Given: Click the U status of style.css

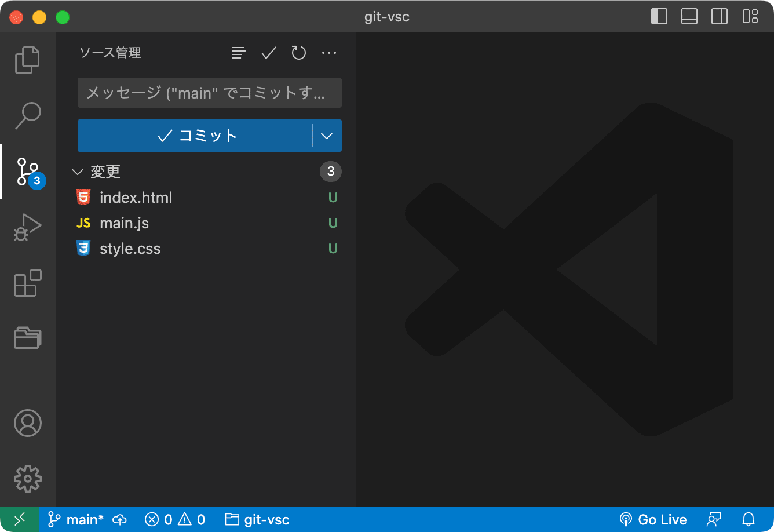Looking at the screenshot, I should click(x=333, y=249).
